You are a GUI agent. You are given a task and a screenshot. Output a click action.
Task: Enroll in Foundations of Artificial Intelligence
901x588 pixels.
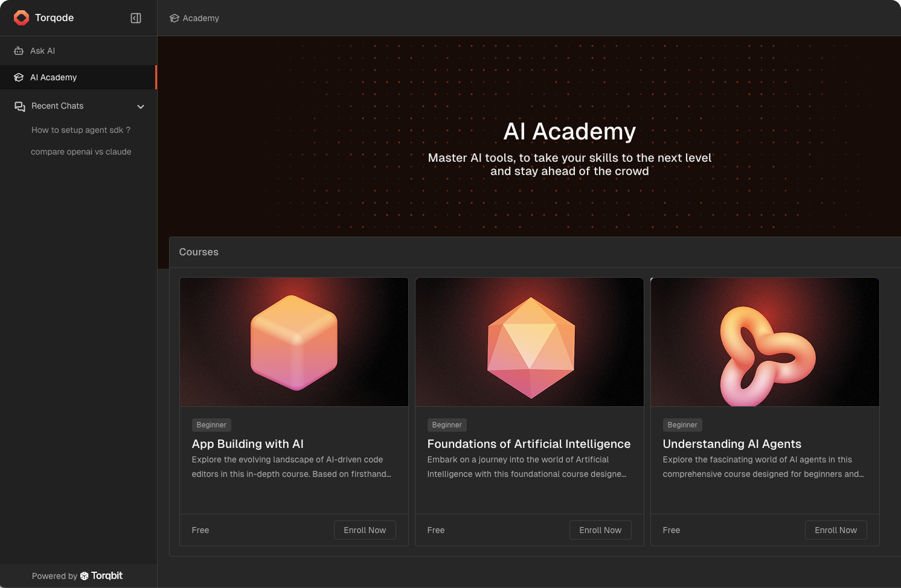click(x=600, y=530)
